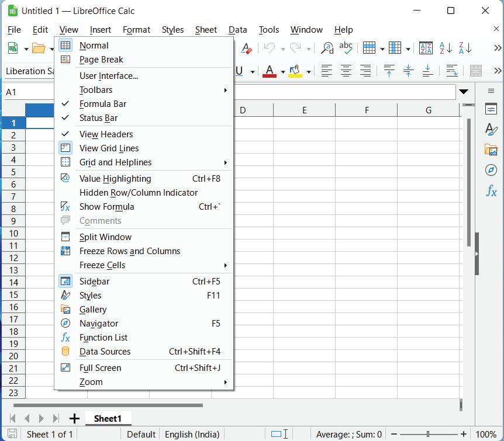Sort ascending with the A-Z icon
The width and height of the screenshot is (504, 441).
click(x=446, y=48)
